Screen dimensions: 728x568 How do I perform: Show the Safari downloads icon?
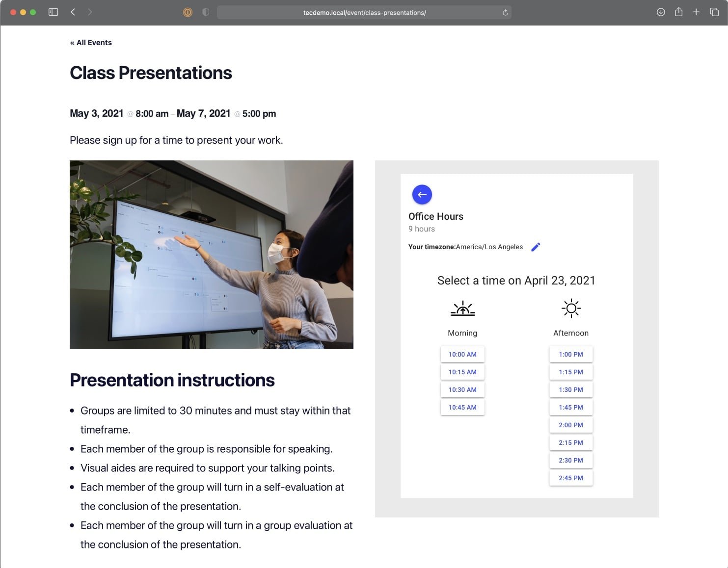pyautogui.click(x=661, y=12)
